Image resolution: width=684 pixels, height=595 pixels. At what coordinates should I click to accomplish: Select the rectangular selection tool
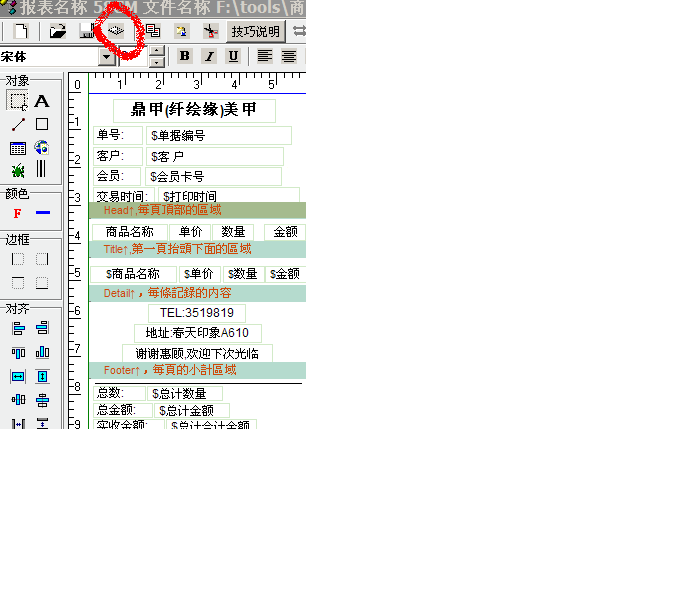(x=18, y=101)
